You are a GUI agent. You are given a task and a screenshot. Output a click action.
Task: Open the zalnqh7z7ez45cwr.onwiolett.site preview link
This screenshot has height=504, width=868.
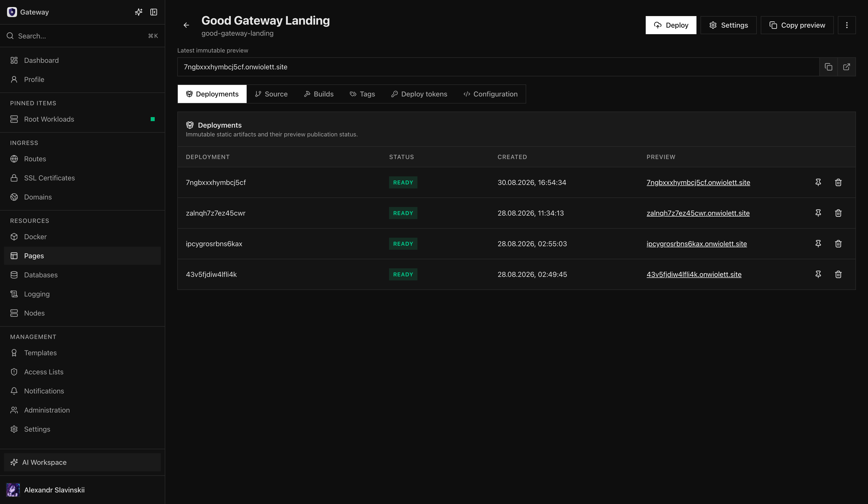[698, 213]
